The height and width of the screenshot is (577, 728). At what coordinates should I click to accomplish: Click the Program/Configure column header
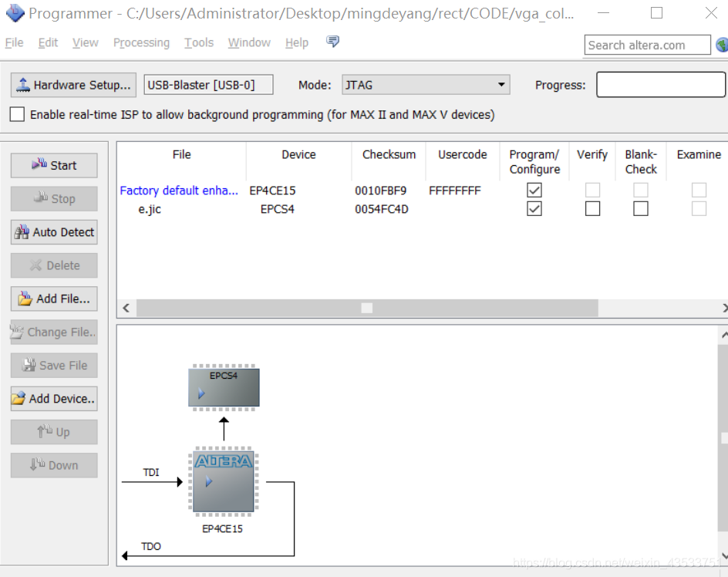click(534, 162)
